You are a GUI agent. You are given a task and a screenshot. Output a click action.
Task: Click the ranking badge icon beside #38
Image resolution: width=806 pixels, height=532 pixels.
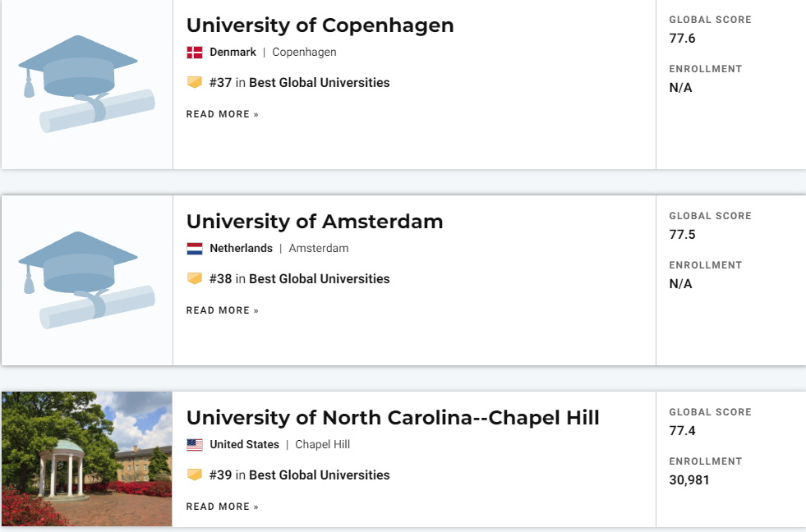(x=195, y=279)
